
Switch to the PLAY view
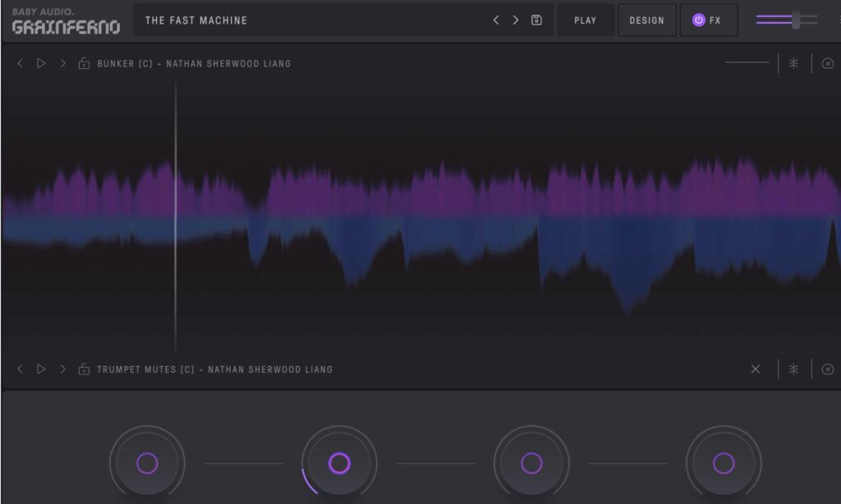coord(585,20)
